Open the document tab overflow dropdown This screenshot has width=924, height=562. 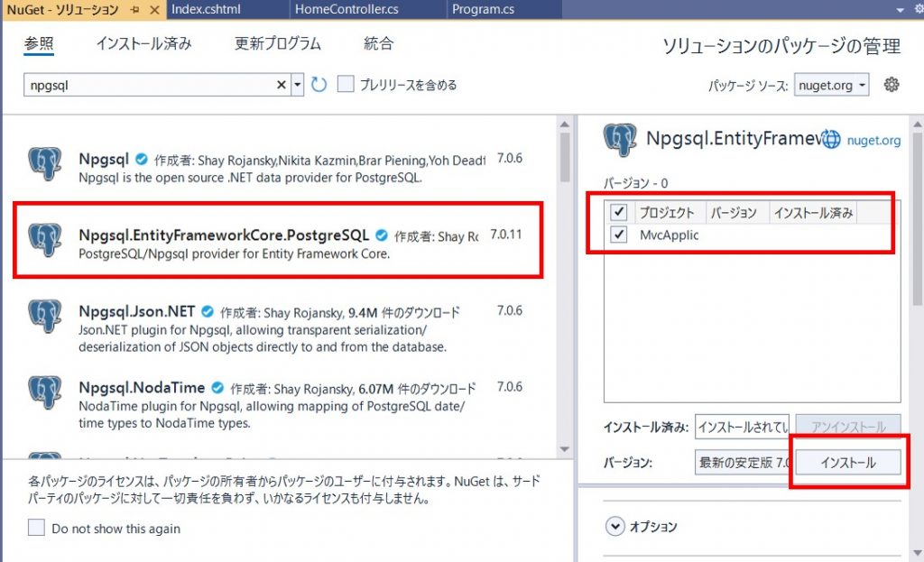pos(900,10)
